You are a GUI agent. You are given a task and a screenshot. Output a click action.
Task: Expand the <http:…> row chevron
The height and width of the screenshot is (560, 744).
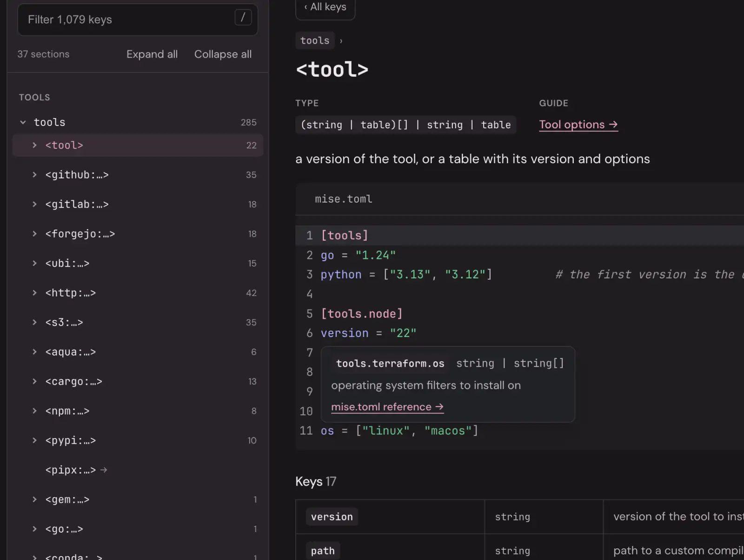point(34,293)
